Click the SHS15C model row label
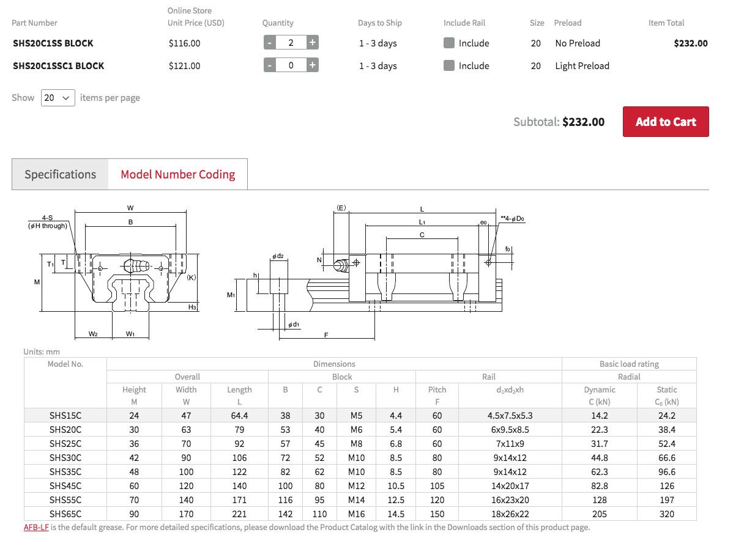The image size is (744, 560). (65, 416)
